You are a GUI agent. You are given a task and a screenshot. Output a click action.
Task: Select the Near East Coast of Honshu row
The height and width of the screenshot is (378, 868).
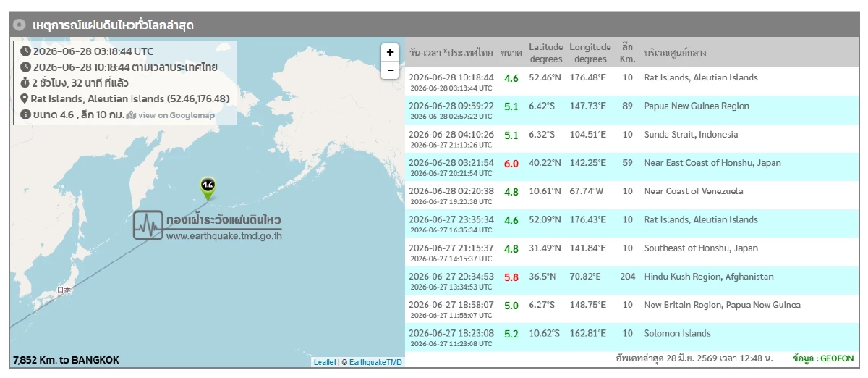pyautogui.click(x=631, y=167)
